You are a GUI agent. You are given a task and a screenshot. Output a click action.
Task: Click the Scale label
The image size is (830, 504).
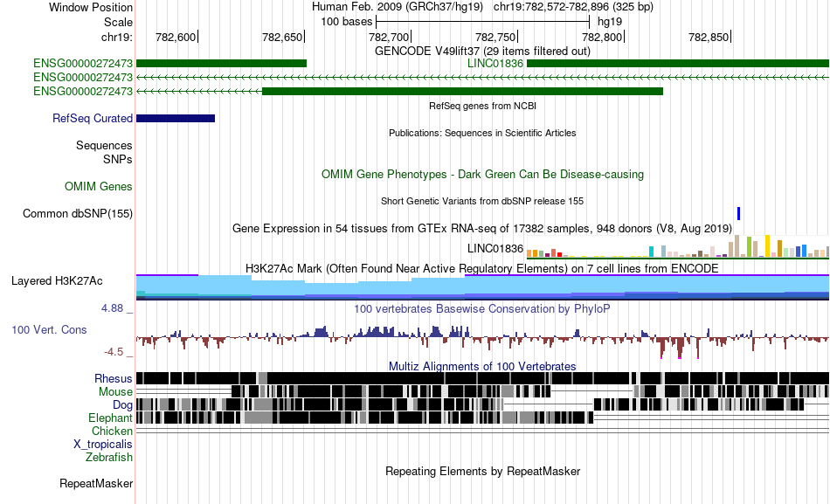(x=118, y=22)
